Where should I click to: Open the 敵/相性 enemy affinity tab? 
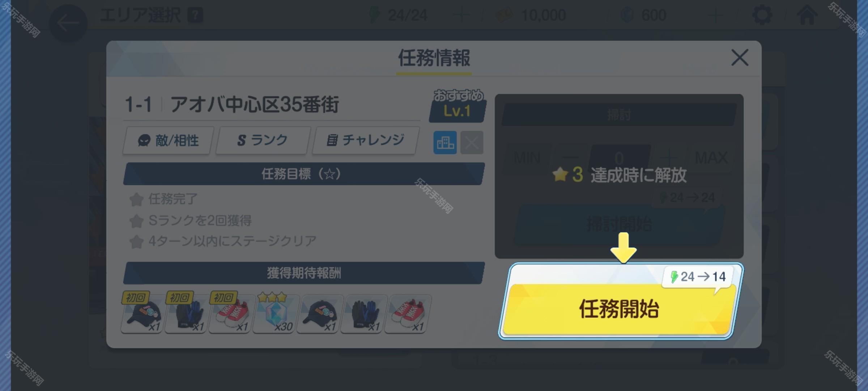coord(168,140)
